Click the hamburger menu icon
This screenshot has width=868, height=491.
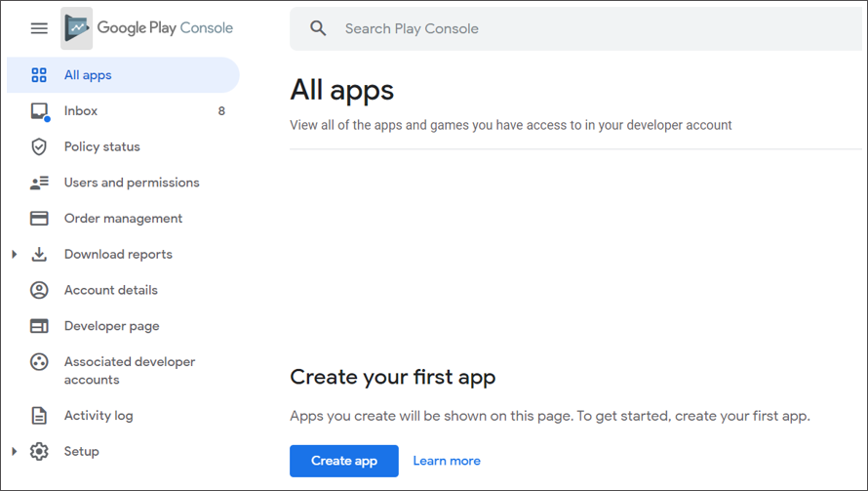pos(39,28)
